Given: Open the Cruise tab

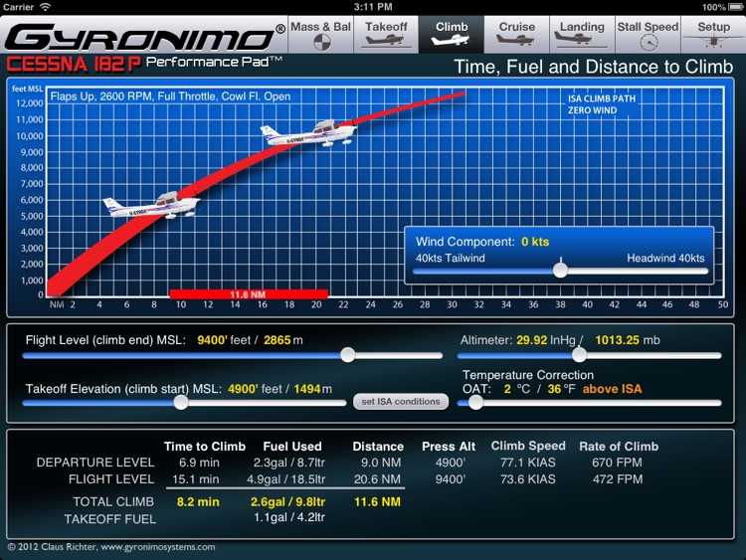Looking at the screenshot, I should click(x=516, y=34).
